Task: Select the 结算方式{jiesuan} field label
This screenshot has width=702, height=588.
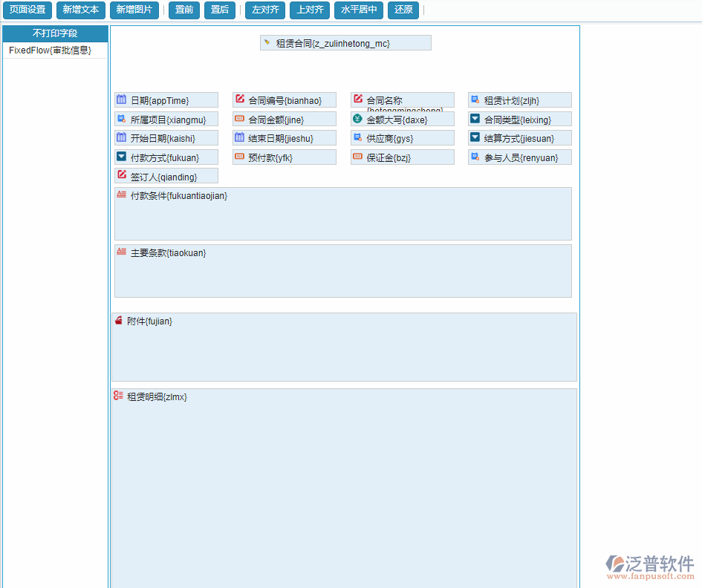Action: point(519,139)
